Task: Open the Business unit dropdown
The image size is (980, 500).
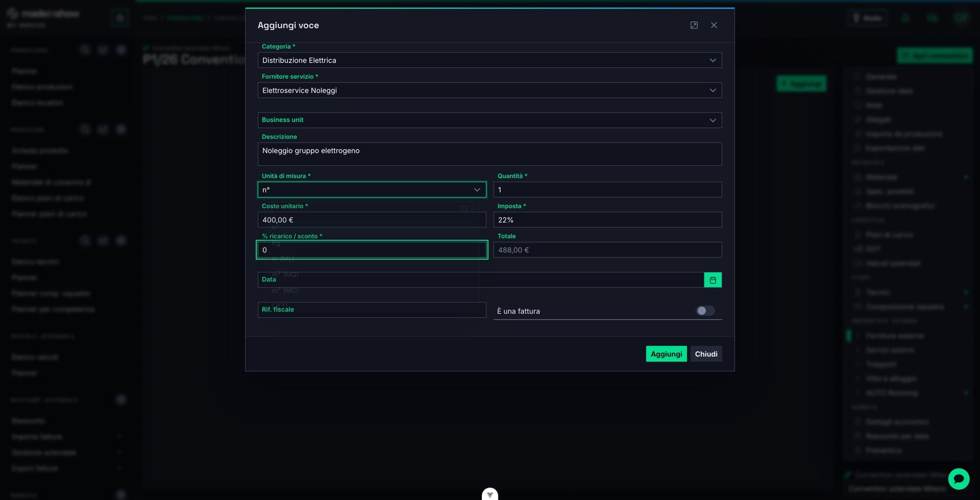Action: tap(489, 120)
